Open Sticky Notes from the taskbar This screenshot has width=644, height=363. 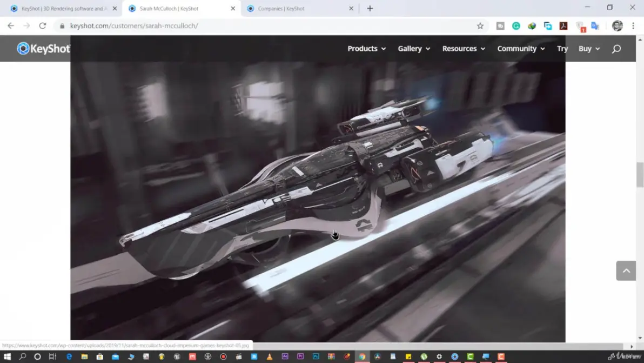tap(408, 357)
